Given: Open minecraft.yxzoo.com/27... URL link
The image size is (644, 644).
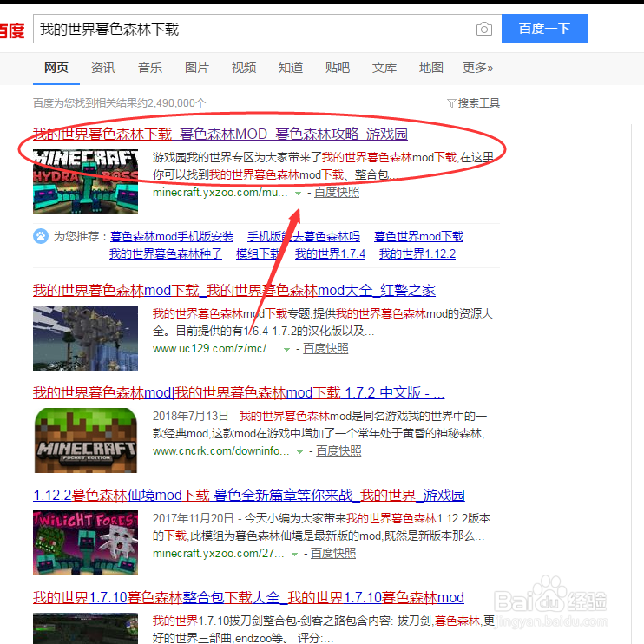Looking at the screenshot, I should [x=219, y=553].
